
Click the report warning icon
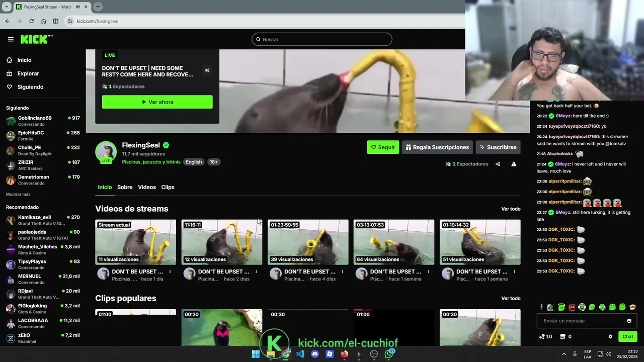coord(514,164)
